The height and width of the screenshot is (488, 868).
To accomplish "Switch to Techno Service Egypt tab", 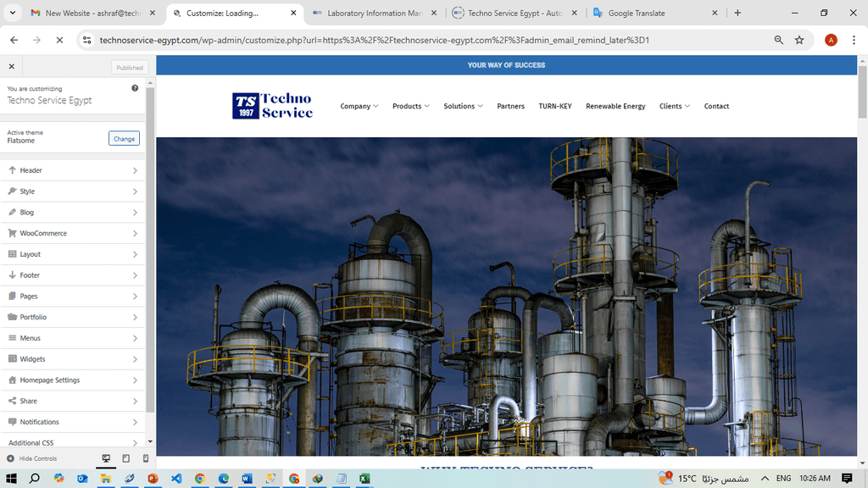I will [515, 13].
